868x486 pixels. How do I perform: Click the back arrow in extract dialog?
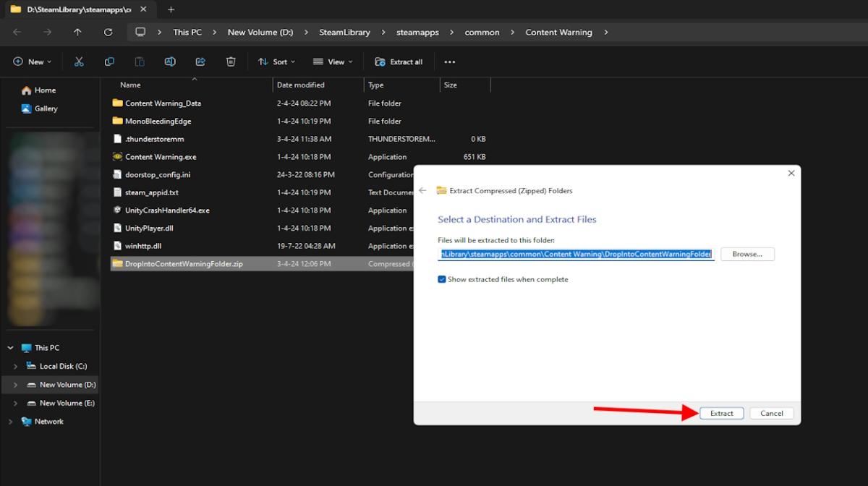pyautogui.click(x=422, y=191)
